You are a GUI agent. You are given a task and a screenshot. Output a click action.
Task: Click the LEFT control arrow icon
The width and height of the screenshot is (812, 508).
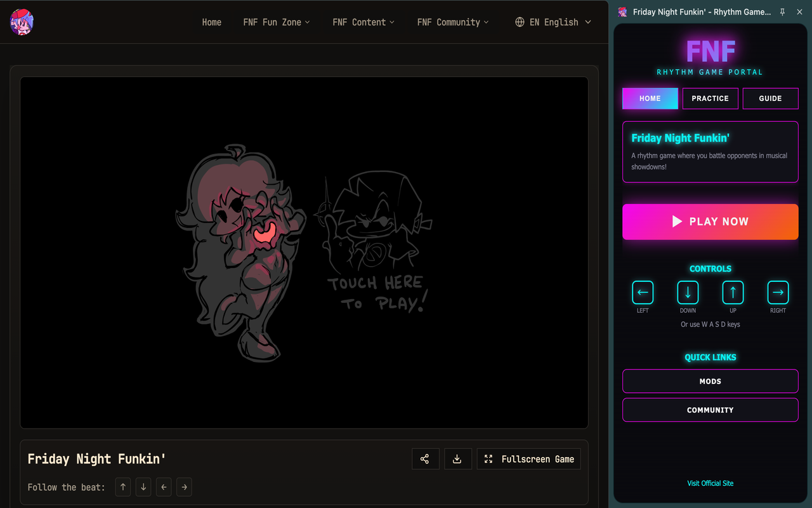pyautogui.click(x=643, y=293)
